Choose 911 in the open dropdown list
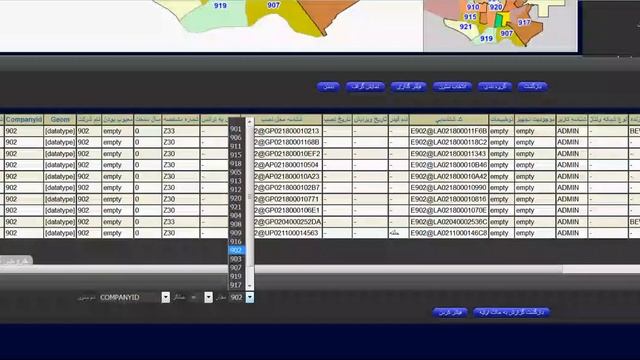Image resolution: width=640 pixels, height=360 pixels. click(x=236, y=146)
